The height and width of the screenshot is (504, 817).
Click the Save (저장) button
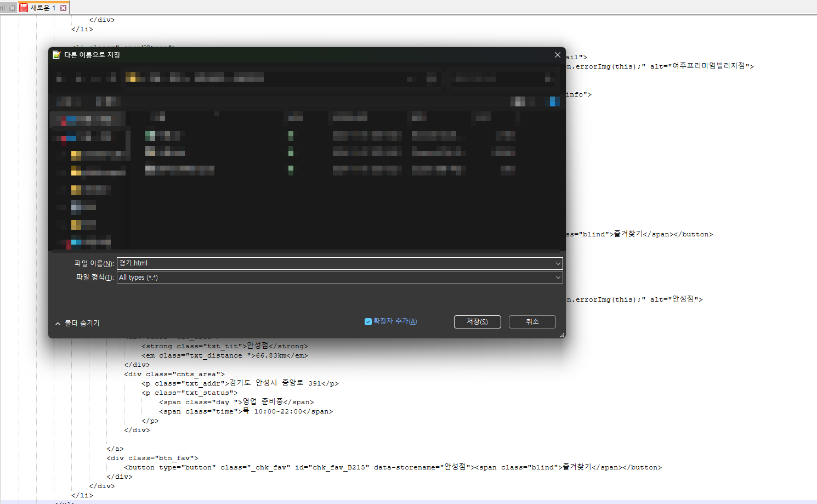[x=477, y=322]
